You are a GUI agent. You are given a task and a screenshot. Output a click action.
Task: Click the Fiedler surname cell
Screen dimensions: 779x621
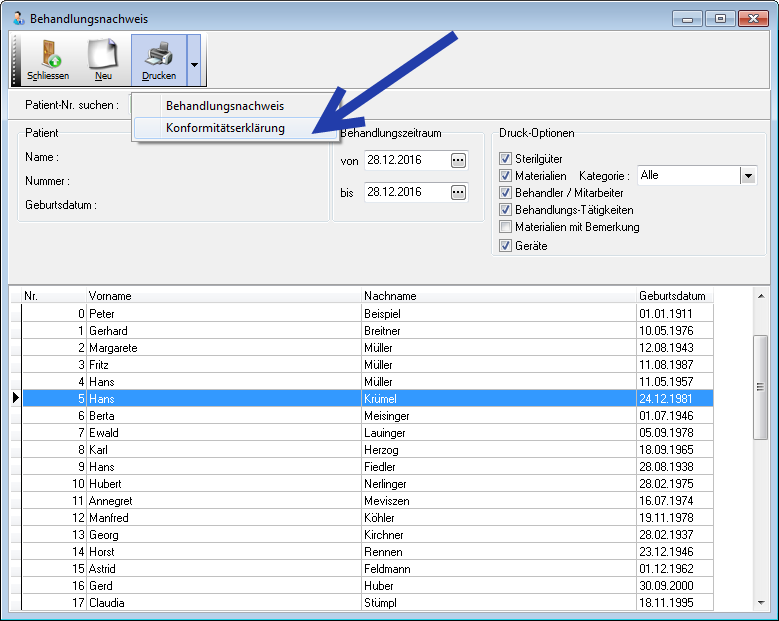click(x=499, y=466)
